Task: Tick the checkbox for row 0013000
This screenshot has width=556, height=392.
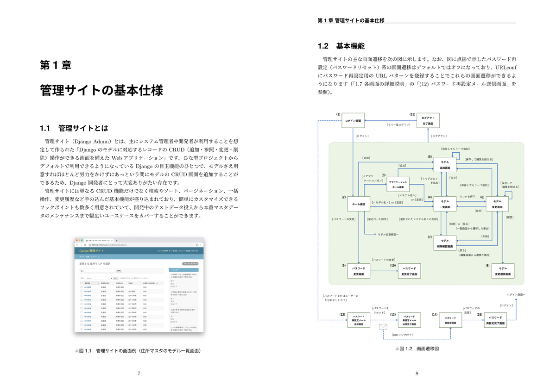Action: click(82, 287)
